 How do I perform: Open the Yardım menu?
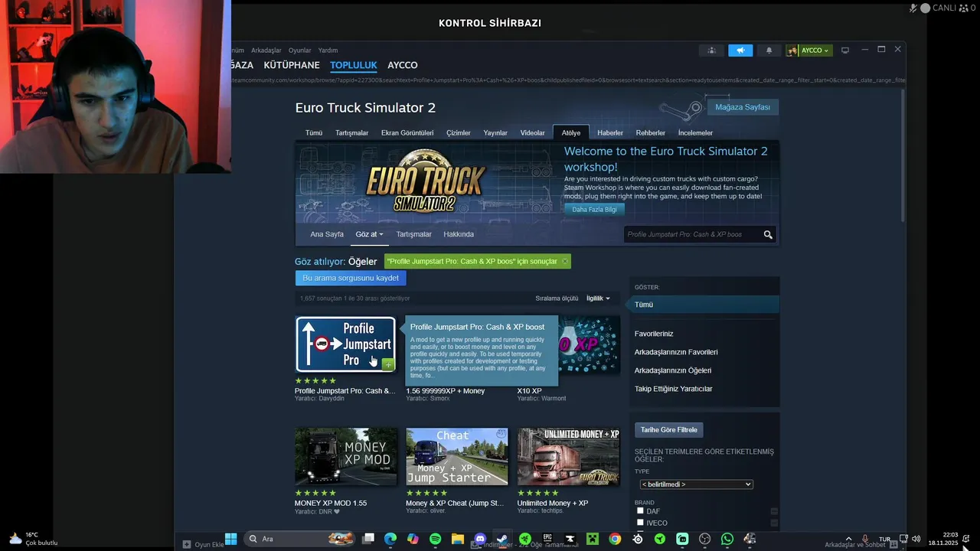point(328,51)
